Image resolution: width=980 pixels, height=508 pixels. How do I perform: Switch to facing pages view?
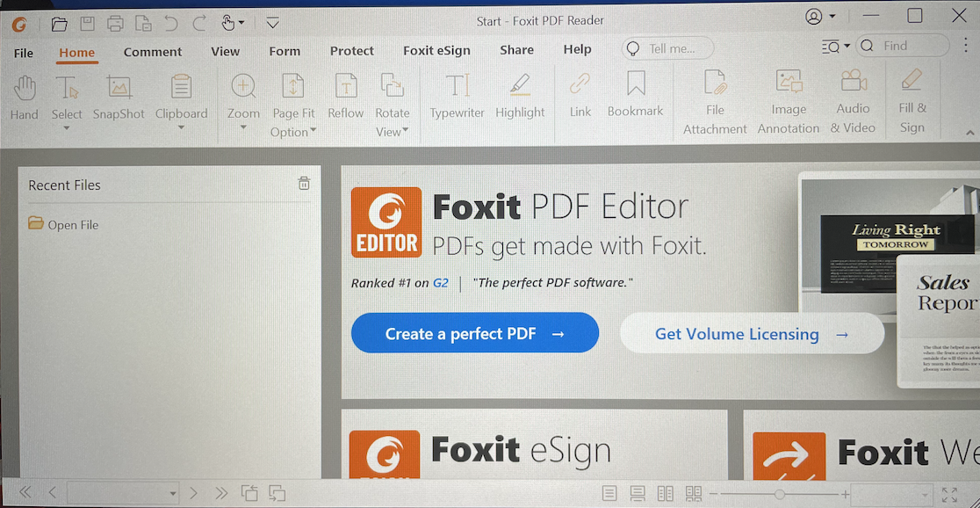[665, 493]
